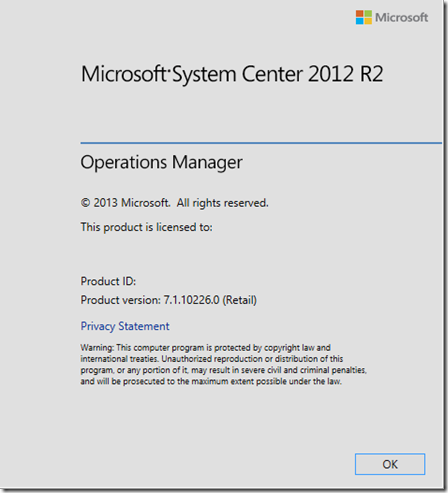Open the Privacy Statement link
Viewport: 448px width, 493px height.
tap(125, 326)
